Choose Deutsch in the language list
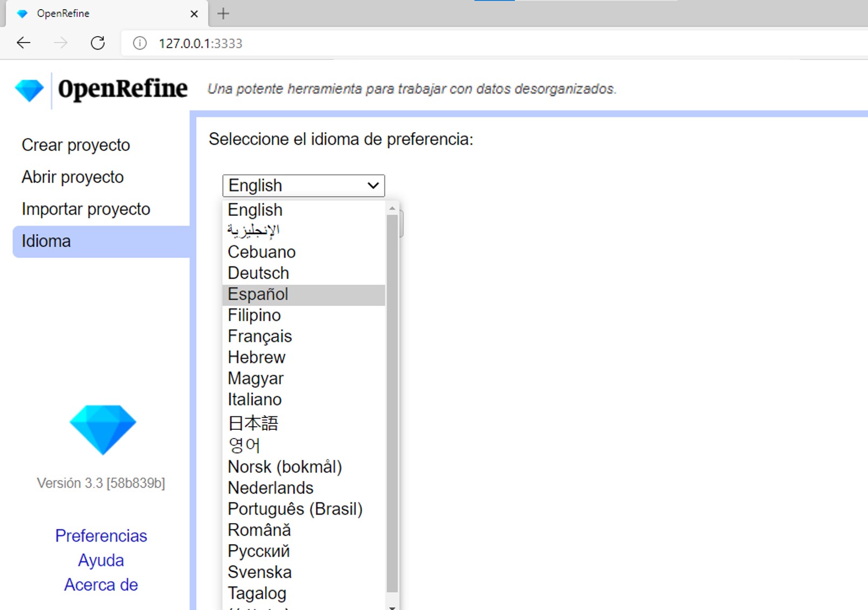Screen dimensions: 868x610 tap(304, 273)
